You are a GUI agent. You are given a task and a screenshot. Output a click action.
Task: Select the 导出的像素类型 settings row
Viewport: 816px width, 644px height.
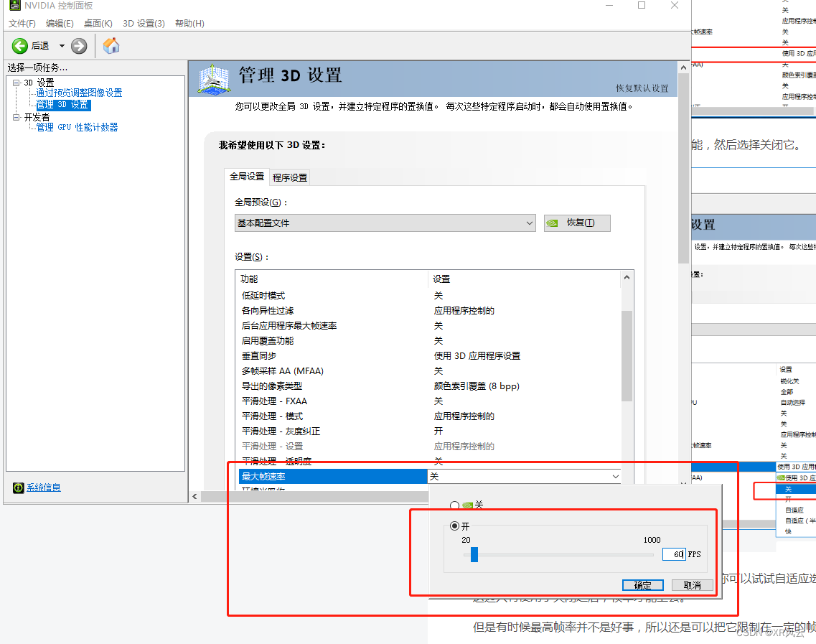pos(430,386)
